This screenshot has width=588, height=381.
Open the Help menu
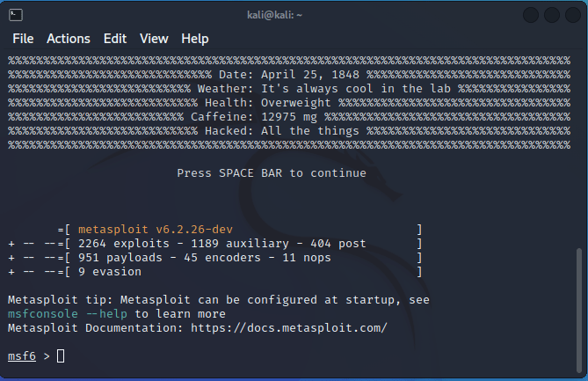click(194, 39)
